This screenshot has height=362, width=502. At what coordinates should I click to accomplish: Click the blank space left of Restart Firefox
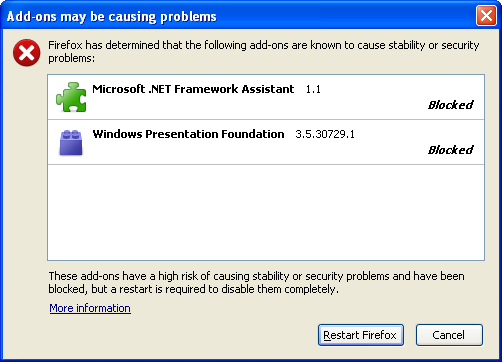[160, 335]
